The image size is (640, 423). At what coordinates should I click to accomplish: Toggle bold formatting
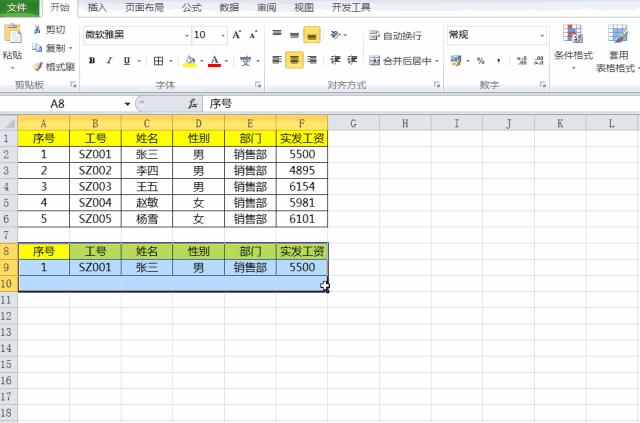click(x=92, y=61)
